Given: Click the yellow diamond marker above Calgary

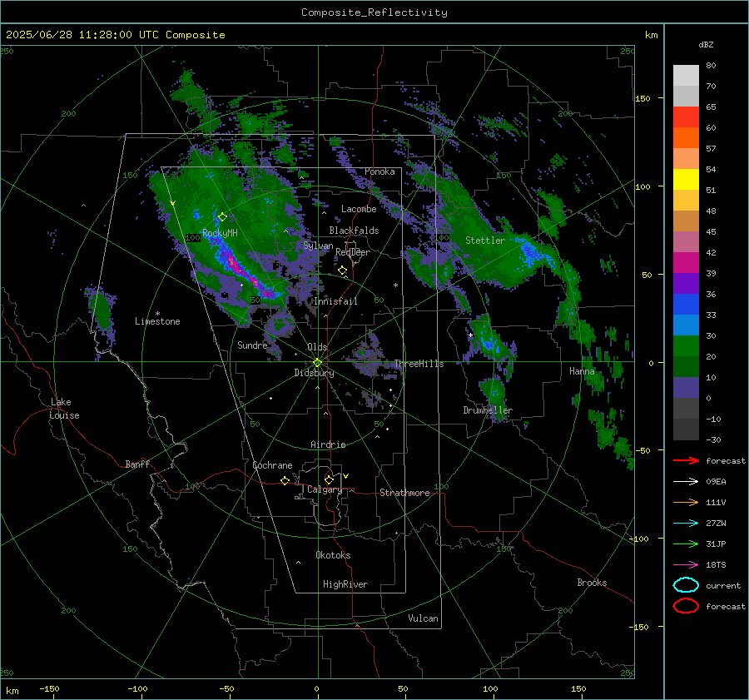Looking at the screenshot, I should [x=329, y=479].
